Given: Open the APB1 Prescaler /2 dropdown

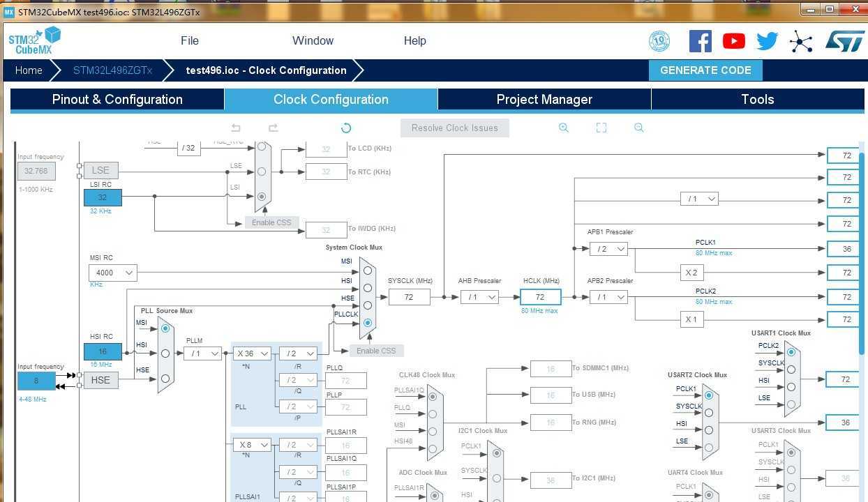Looking at the screenshot, I should point(608,249).
